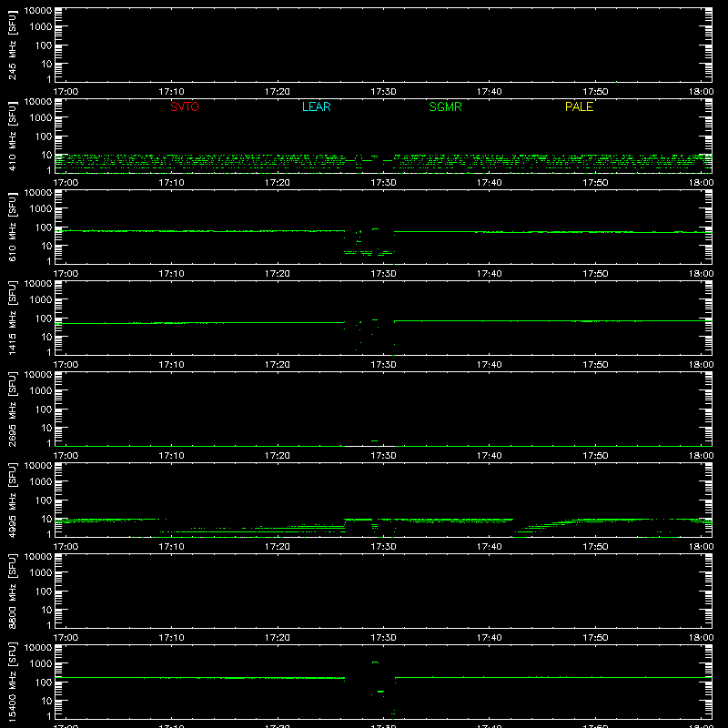The image size is (728, 728).
Task: Click 17:20 under the 610 MHz panel
Action: click(x=278, y=274)
